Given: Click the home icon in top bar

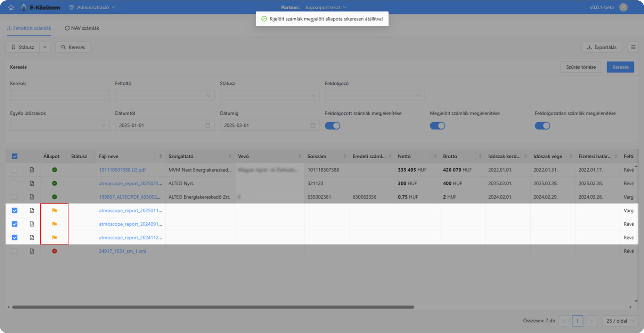Looking at the screenshot, I should point(11,7).
